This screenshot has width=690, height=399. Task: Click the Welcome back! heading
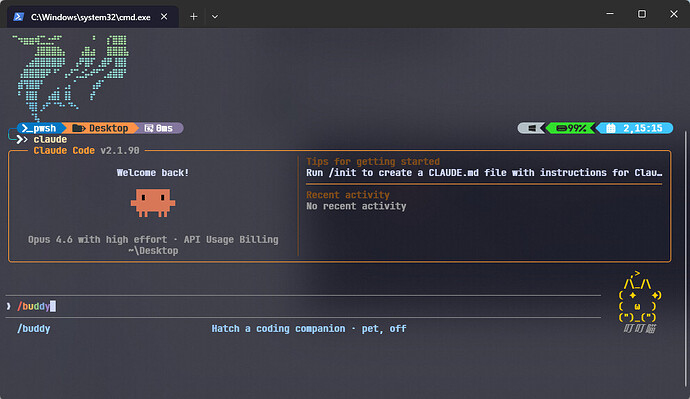point(153,172)
